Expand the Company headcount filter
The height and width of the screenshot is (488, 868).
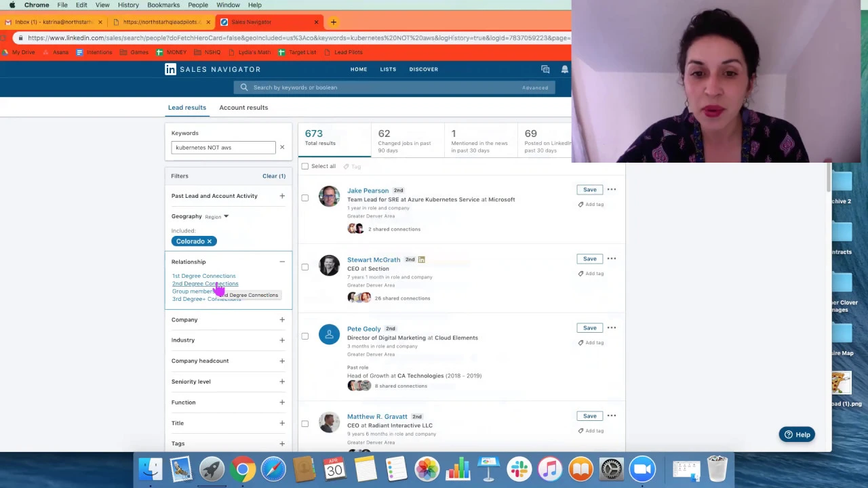click(282, 361)
